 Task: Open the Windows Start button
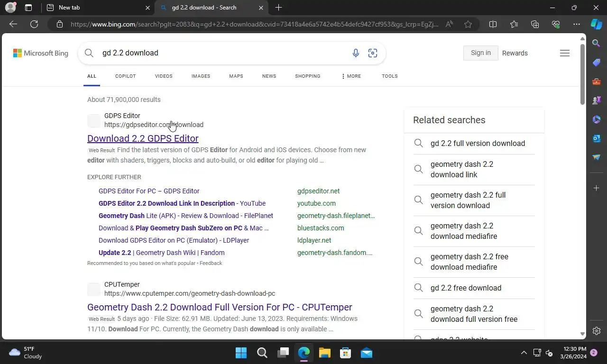tap(241, 353)
